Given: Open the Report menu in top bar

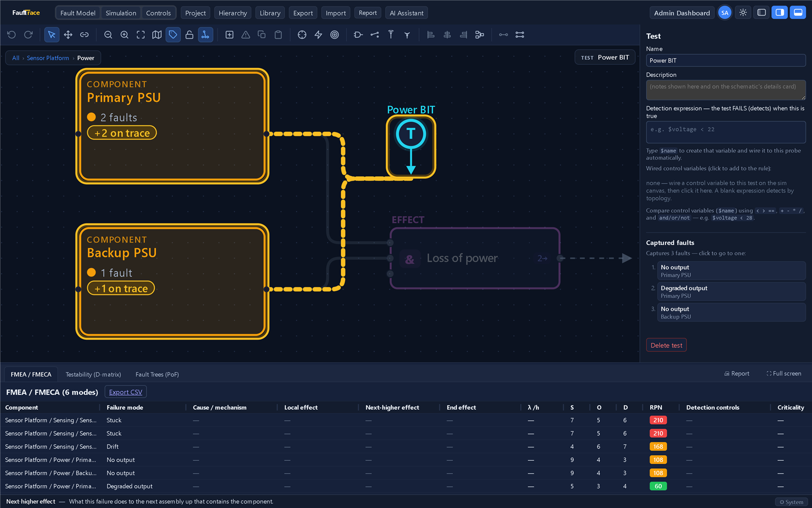Looking at the screenshot, I should [x=367, y=13].
